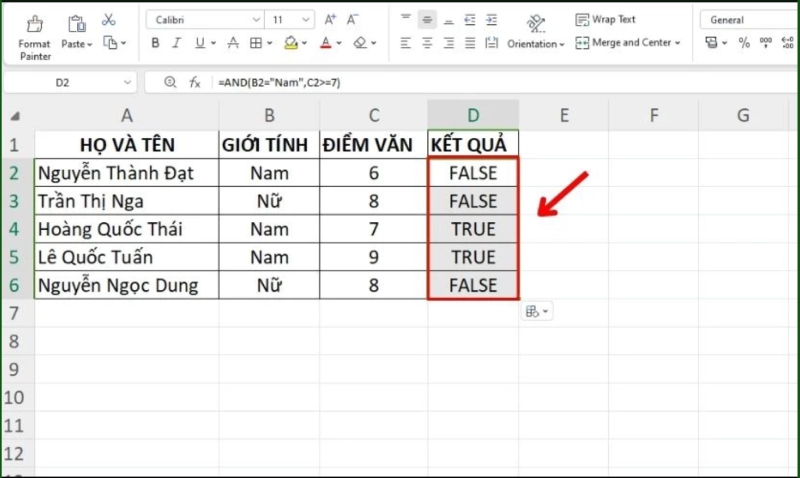The height and width of the screenshot is (478, 800).
Task: Open the font name dropdown (Calibri)
Action: tap(256, 20)
